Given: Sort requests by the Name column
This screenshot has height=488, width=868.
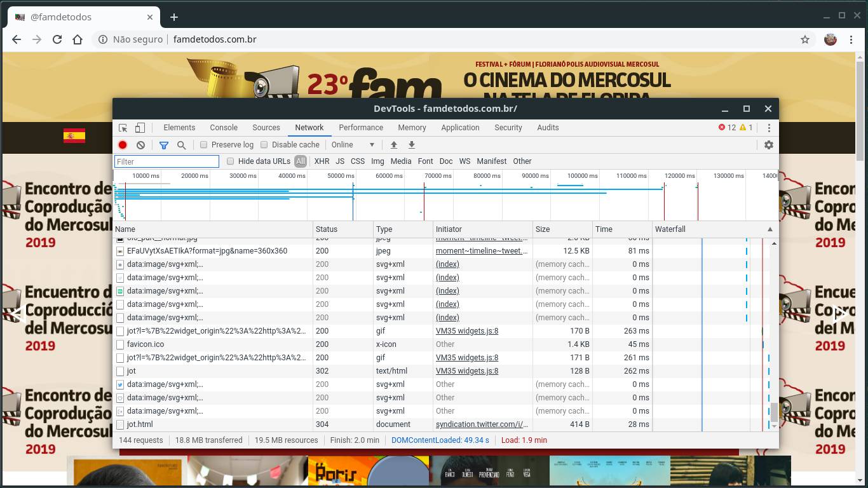Looking at the screenshot, I should click(213, 229).
